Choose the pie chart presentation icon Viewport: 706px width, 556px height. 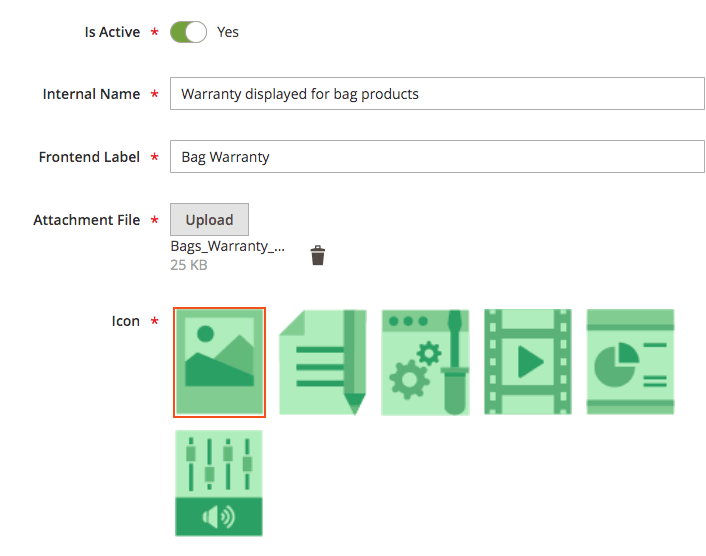tap(630, 362)
